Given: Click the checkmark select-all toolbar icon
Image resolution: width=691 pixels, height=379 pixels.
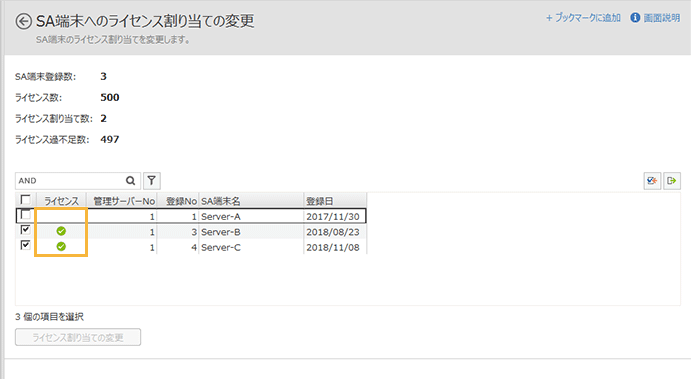Looking at the screenshot, I should (652, 181).
